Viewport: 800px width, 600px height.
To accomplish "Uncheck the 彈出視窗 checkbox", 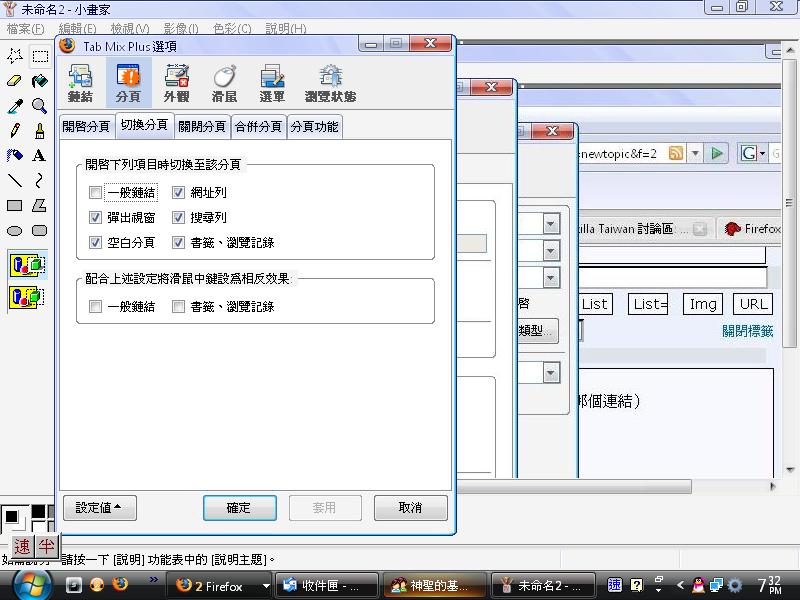I will pyautogui.click(x=96, y=217).
